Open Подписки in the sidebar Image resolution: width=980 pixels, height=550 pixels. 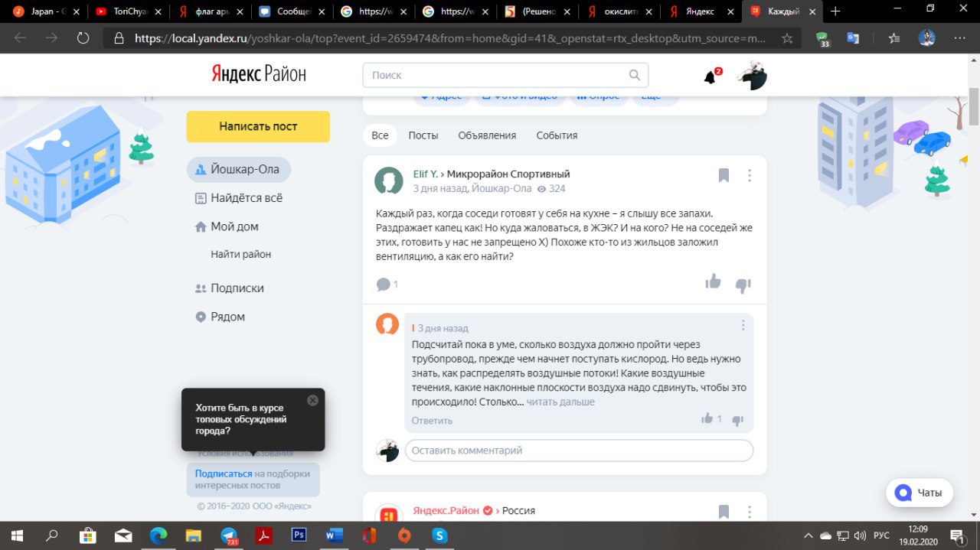[x=230, y=288]
